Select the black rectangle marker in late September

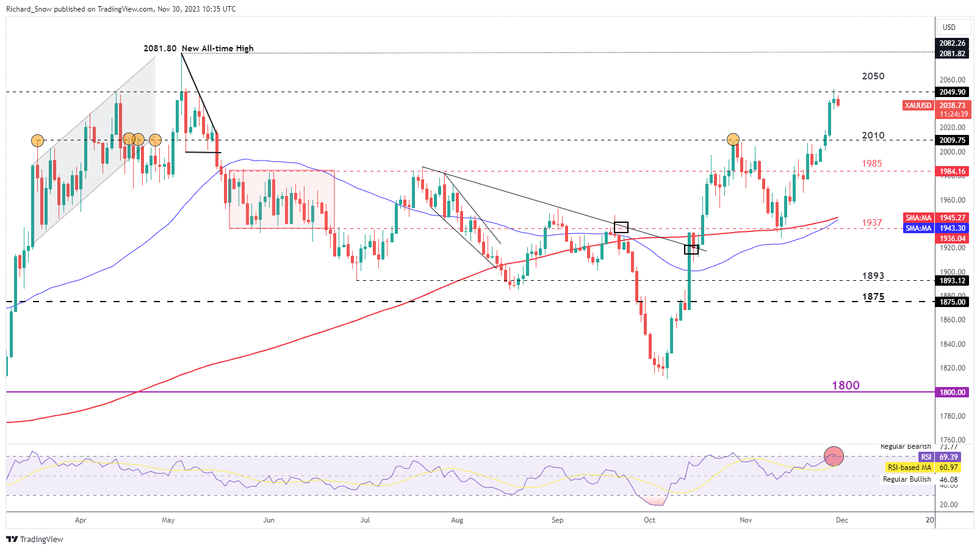pos(621,227)
